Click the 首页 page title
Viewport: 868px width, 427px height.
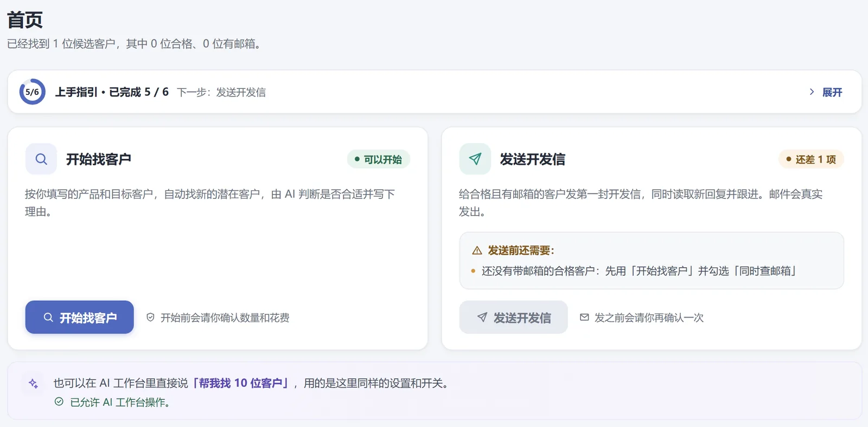(25, 20)
